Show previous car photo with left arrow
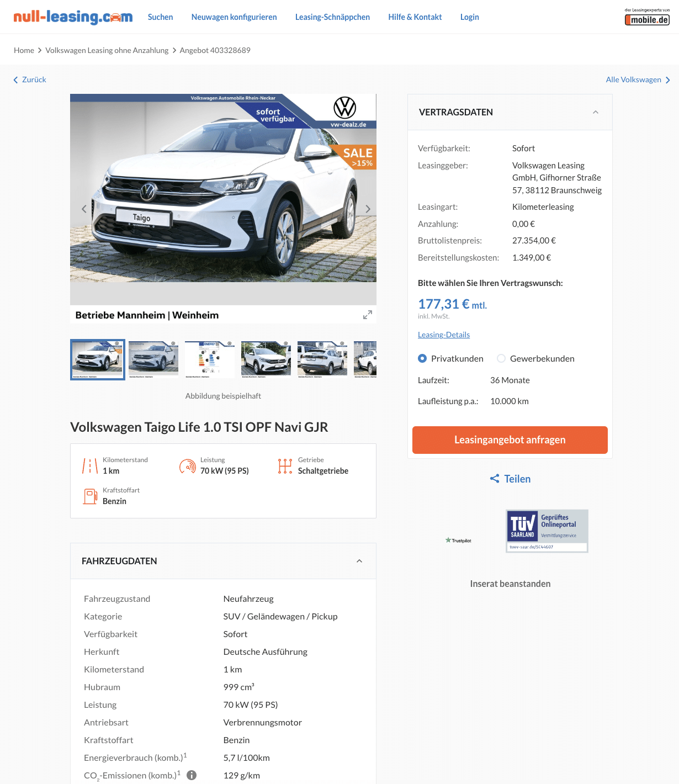Image resolution: width=679 pixels, height=784 pixels. click(84, 209)
